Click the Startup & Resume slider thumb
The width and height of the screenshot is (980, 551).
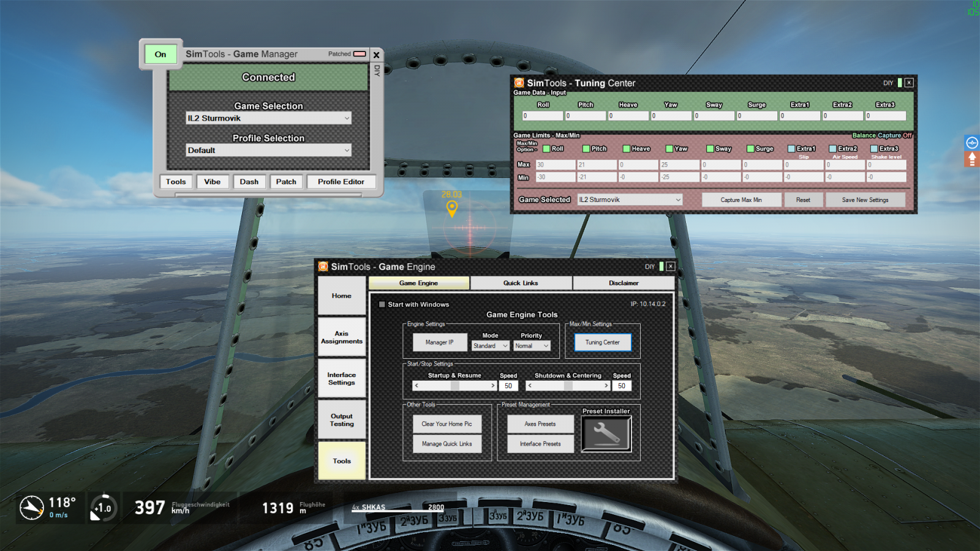(x=454, y=386)
